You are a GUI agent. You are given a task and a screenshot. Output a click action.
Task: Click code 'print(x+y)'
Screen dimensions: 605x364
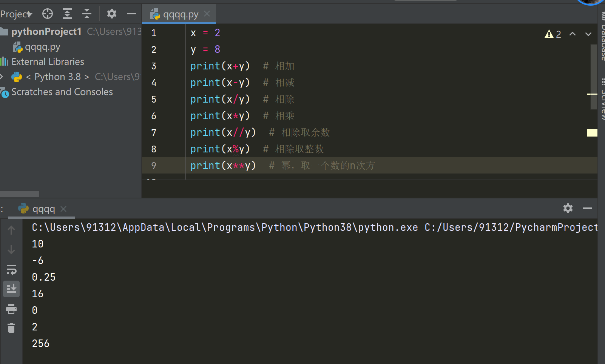click(x=220, y=66)
